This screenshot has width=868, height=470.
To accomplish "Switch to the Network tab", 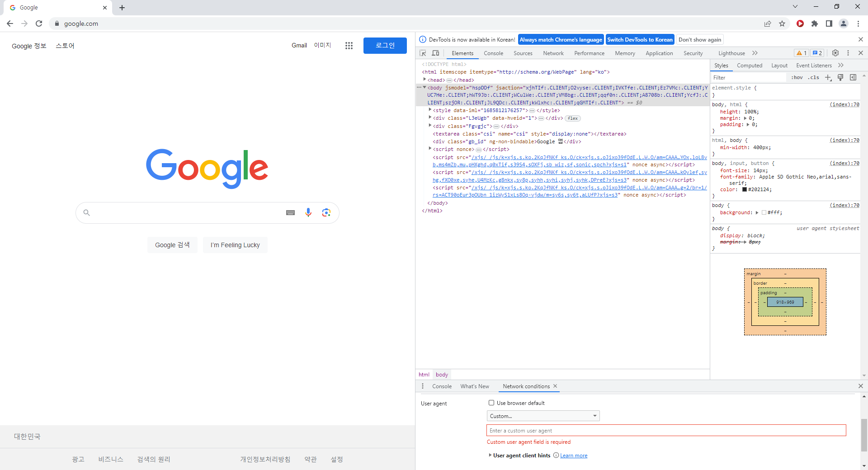I will pyautogui.click(x=553, y=53).
